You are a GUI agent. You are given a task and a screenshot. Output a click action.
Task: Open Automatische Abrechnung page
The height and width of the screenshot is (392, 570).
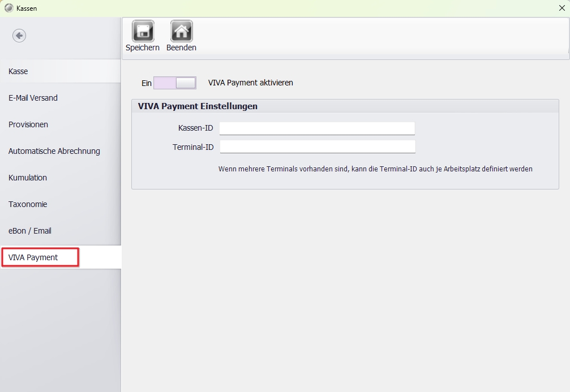54,151
